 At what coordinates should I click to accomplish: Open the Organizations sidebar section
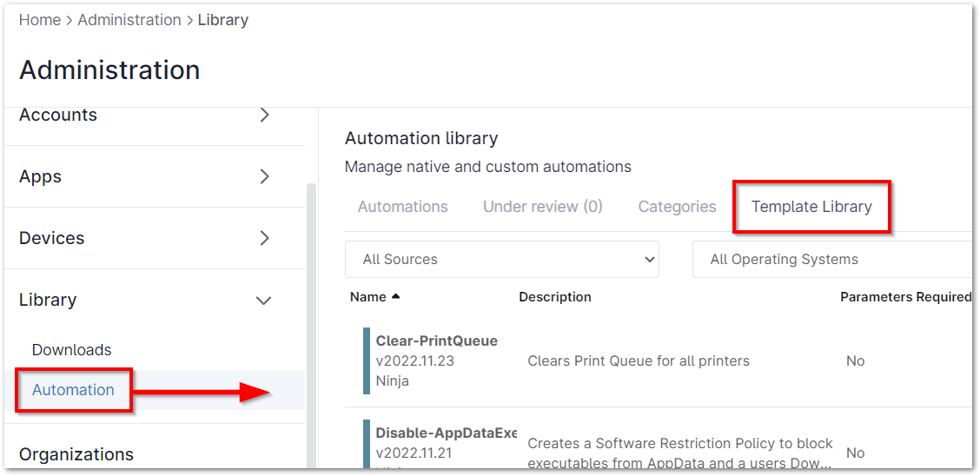(x=76, y=454)
